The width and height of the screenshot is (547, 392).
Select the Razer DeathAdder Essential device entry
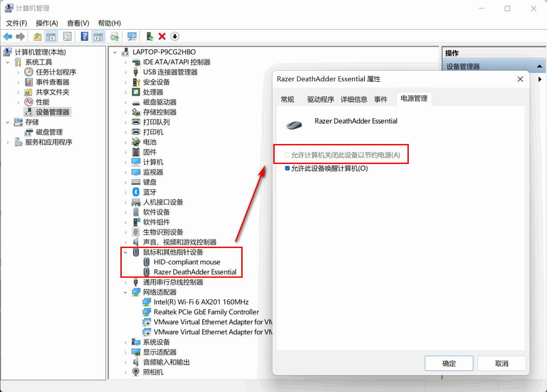tap(195, 272)
